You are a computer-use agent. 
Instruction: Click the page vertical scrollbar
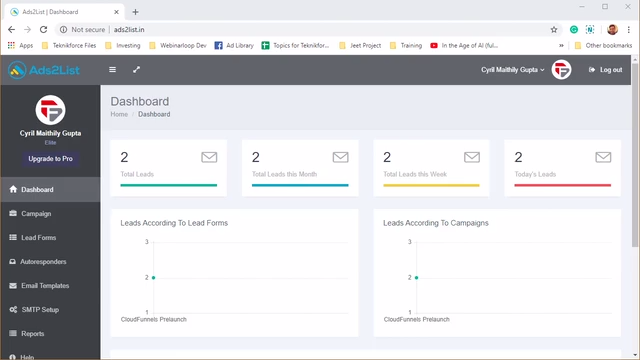tap(635, 155)
